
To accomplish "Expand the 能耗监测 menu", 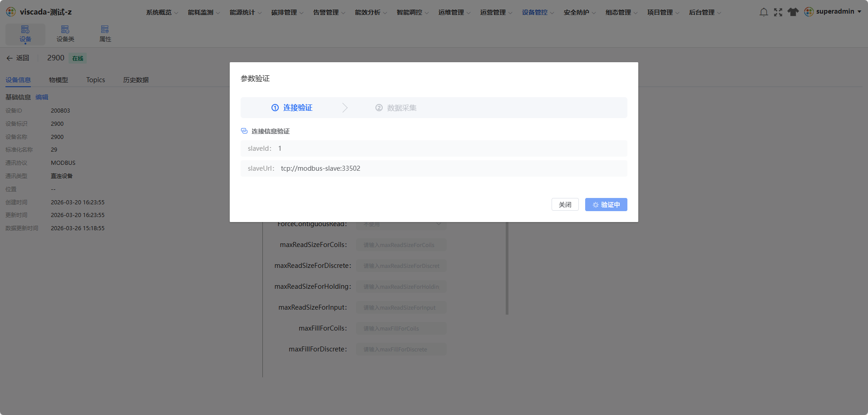I will point(204,12).
